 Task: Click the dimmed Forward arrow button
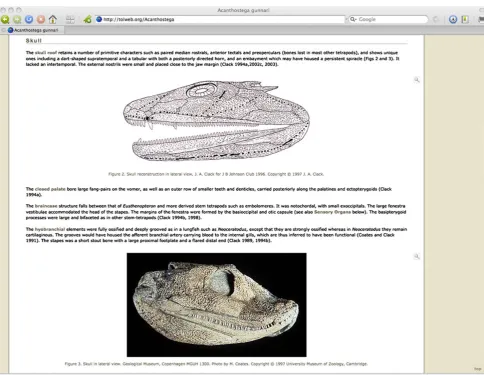(17, 19)
